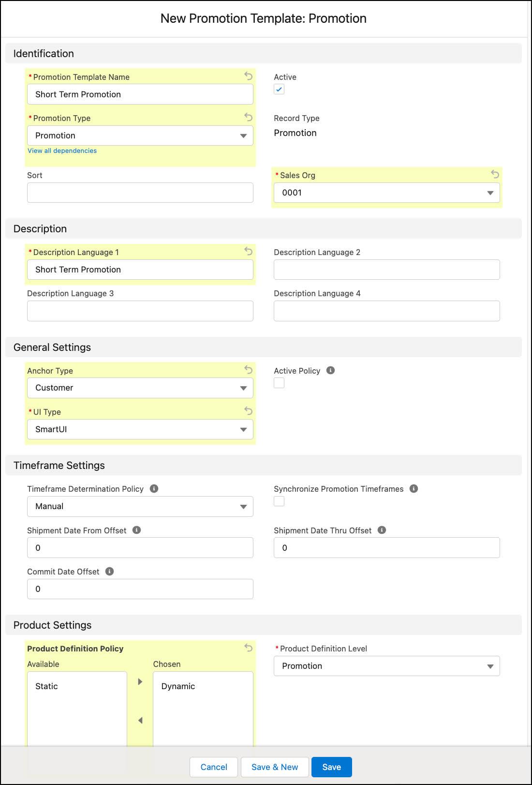Revert the Product Definition Policy change
This screenshot has height=785, width=532.
click(248, 648)
